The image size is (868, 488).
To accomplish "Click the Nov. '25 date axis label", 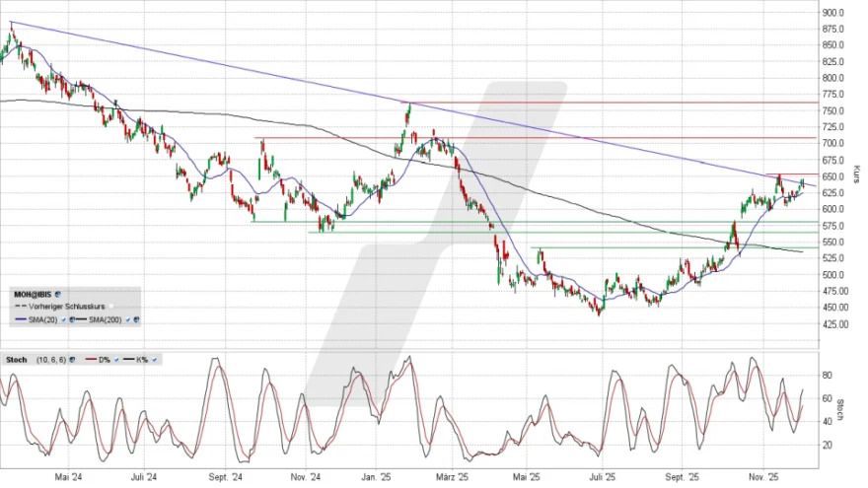I will pos(757,478).
